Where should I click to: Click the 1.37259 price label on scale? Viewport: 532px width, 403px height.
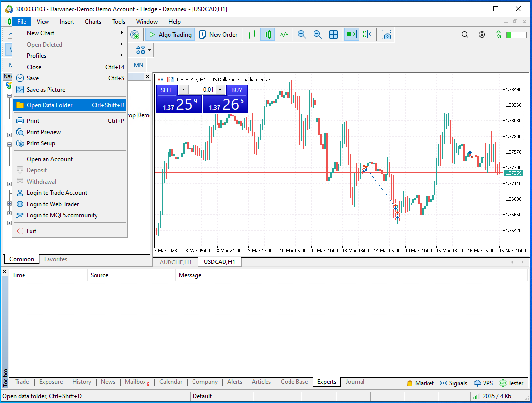pos(513,173)
